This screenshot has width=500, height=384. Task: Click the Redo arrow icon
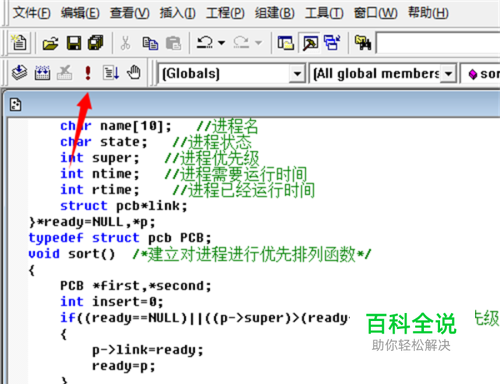coord(241,43)
